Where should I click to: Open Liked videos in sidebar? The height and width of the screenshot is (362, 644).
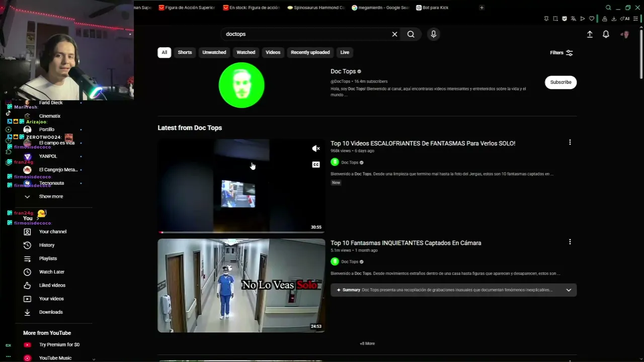[52, 285]
